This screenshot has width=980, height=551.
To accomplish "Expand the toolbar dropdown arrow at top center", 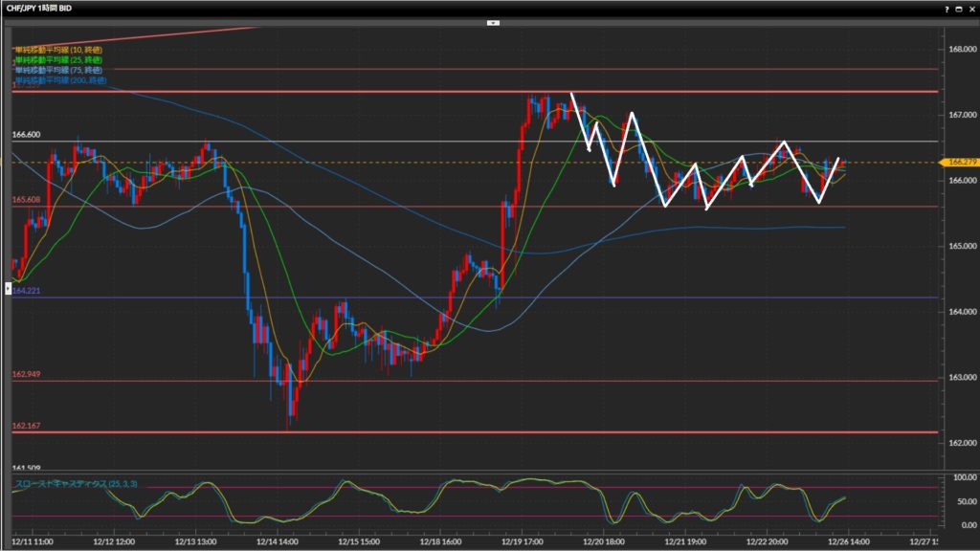I will [492, 21].
